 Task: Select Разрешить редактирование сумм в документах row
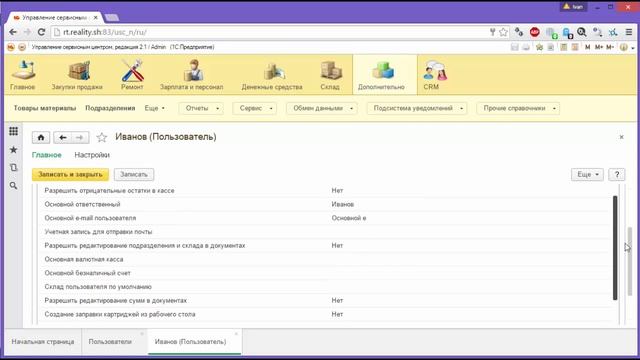point(328,300)
